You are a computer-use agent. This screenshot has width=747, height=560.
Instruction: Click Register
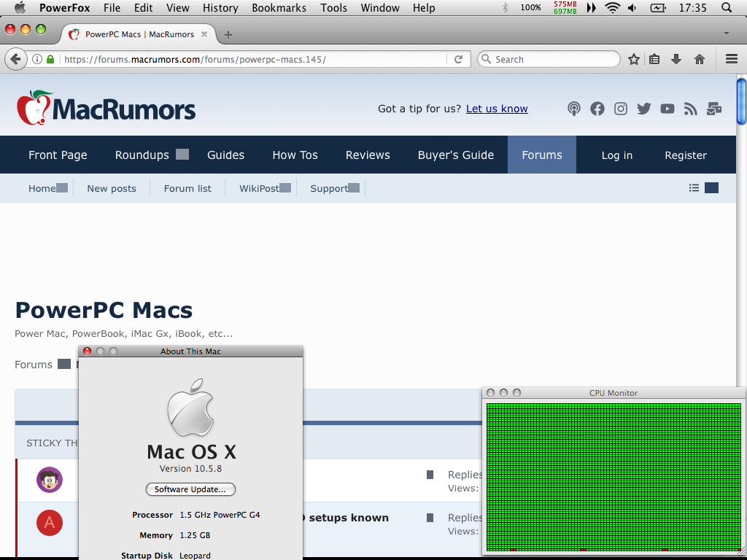686,155
